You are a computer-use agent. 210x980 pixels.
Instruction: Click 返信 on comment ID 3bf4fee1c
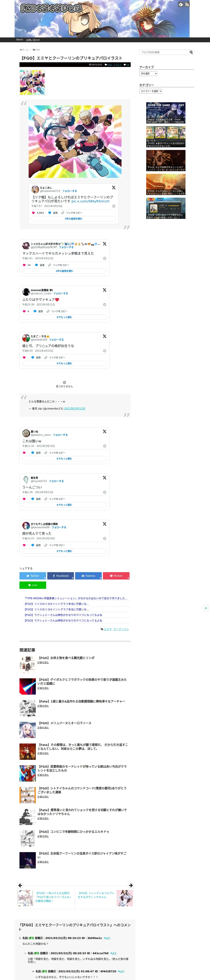click(107, 938)
